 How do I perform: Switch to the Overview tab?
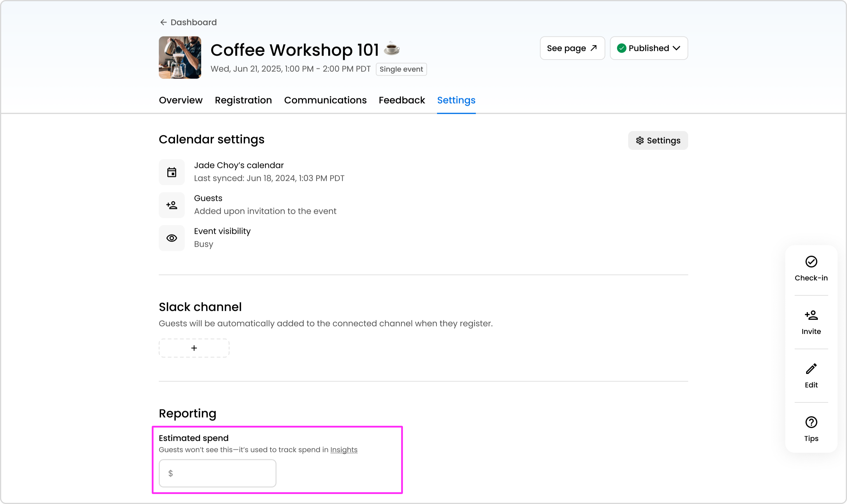(180, 100)
